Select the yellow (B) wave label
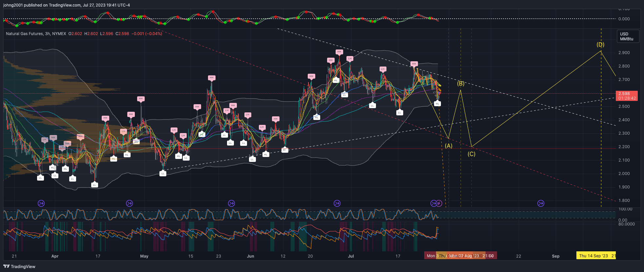The height and width of the screenshot is (272, 644). click(461, 84)
